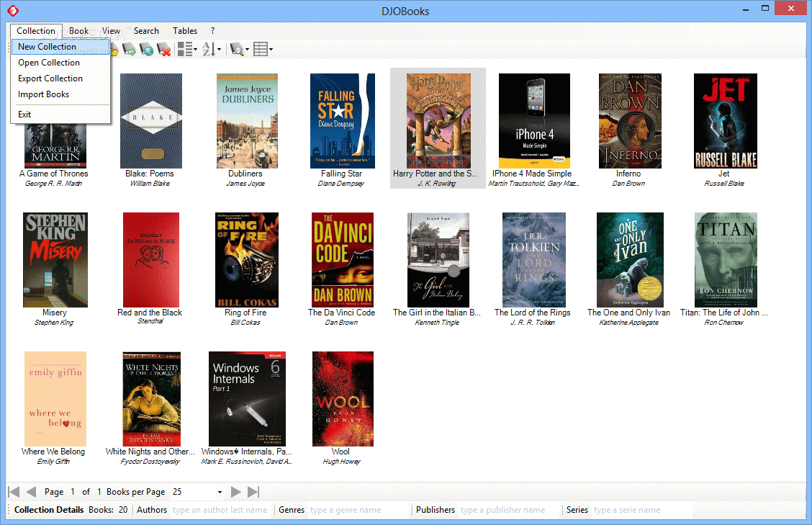Choose Open Collection from the menu

pos(60,63)
